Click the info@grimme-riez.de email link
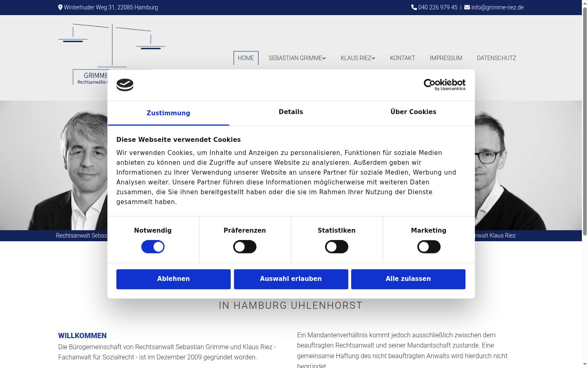This screenshot has height=368, width=588. [497, 7]
